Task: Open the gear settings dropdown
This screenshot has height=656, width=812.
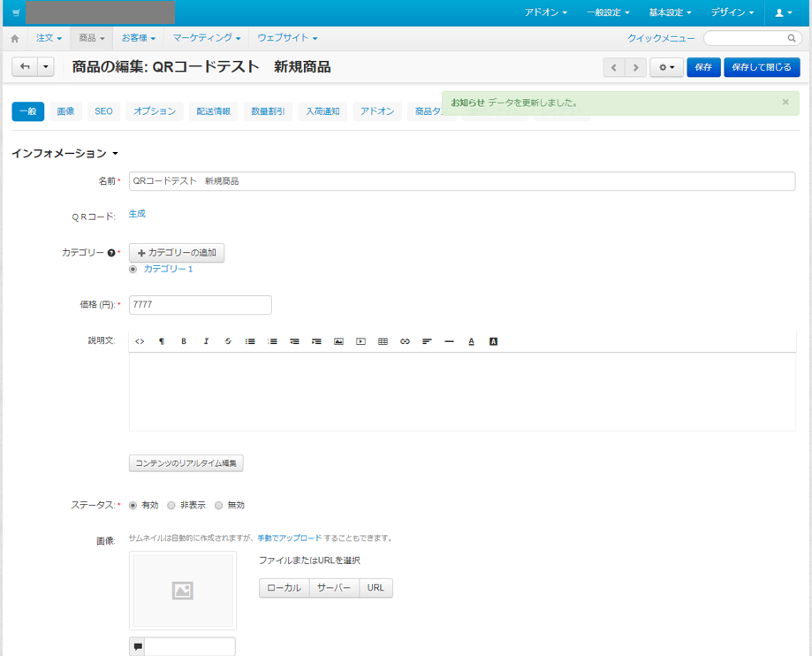Action: pyautogui.click(x=666, y=67)
